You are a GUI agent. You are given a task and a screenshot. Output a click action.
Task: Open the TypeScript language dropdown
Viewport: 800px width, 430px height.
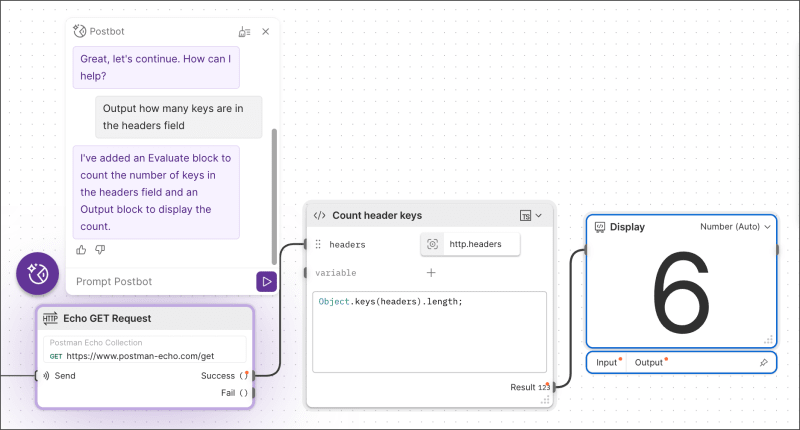(x=531, y=216)
